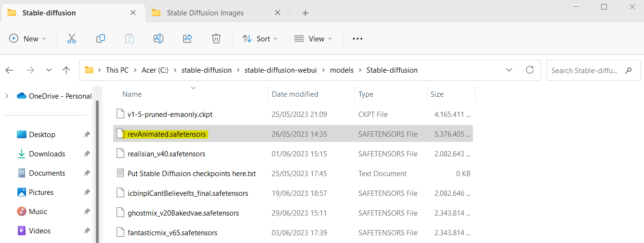644x243 pixels.
Task: Expand chevron after This PC breadcrumb
Action: [135, 70]
